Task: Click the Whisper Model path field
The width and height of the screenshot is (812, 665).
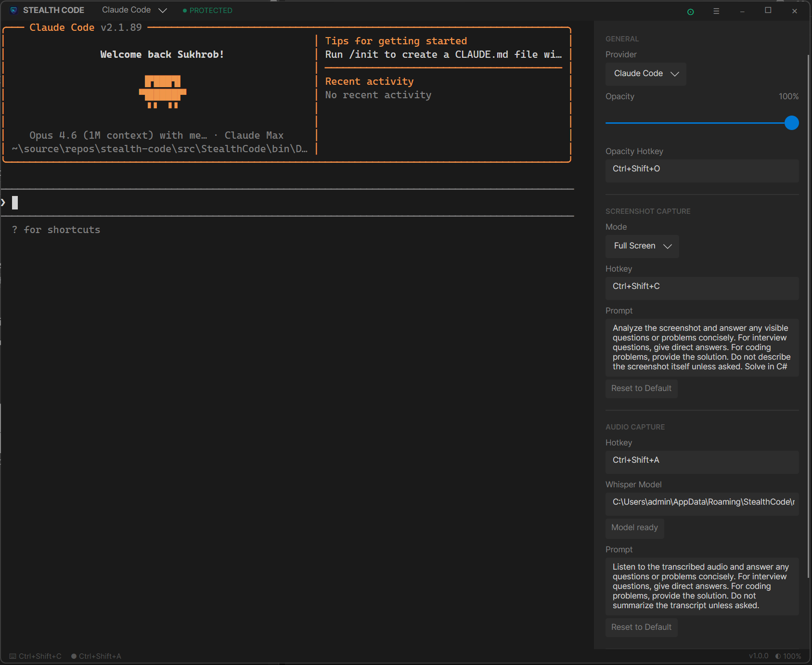Action: (702, 504)
